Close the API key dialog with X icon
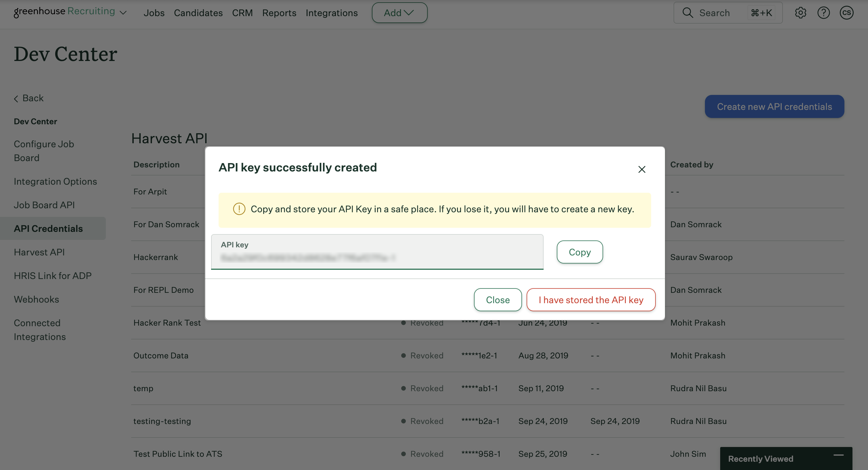Image resolution: width=868 pixels, height=470 pixels. pyautogui.click(x=642, y=169)
